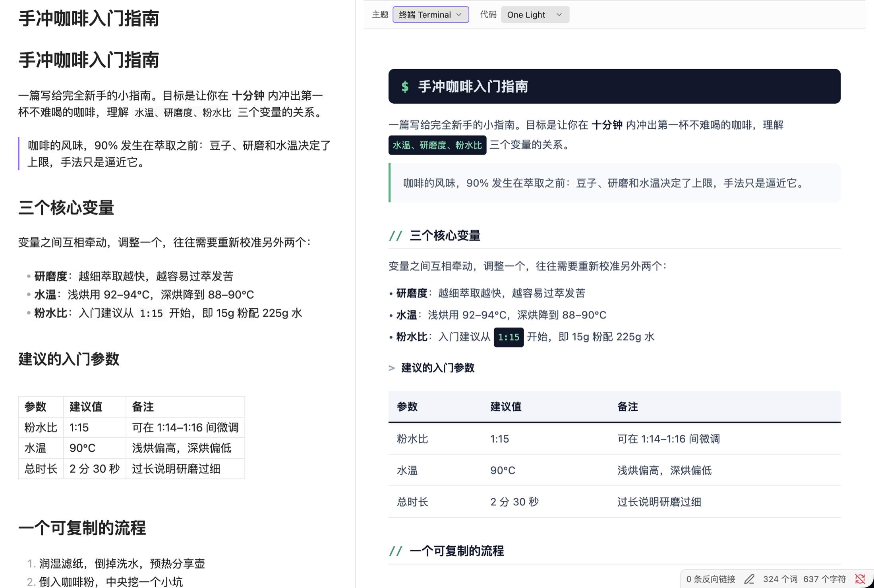Viewport: 874px width, 588px height.
Task: Click the 637 个字符 character count
Action: click(x=824, y=579)
